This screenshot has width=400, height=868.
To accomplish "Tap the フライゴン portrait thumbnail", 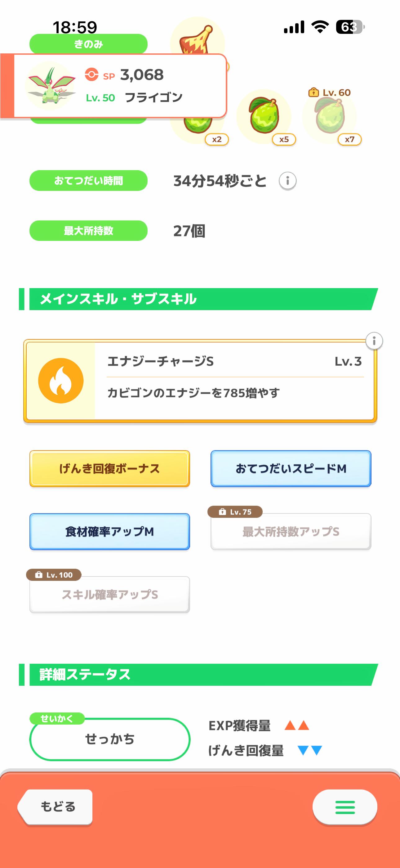I will tap(51, 86).
